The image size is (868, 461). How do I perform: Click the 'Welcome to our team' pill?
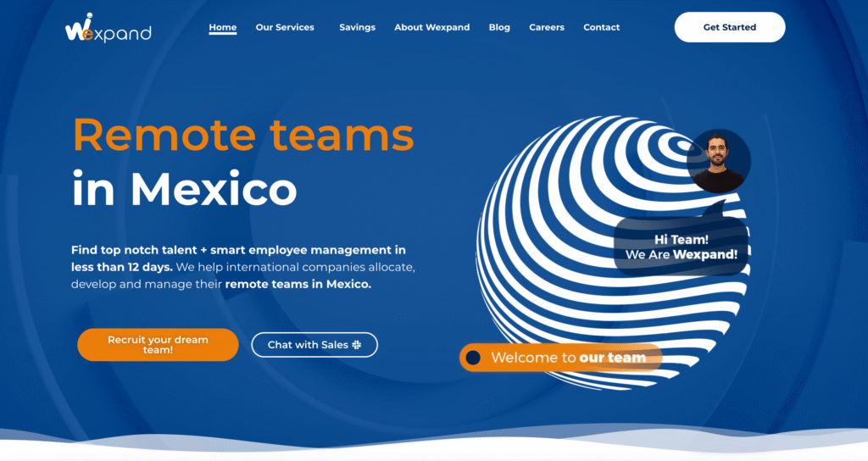coord(561,358)
